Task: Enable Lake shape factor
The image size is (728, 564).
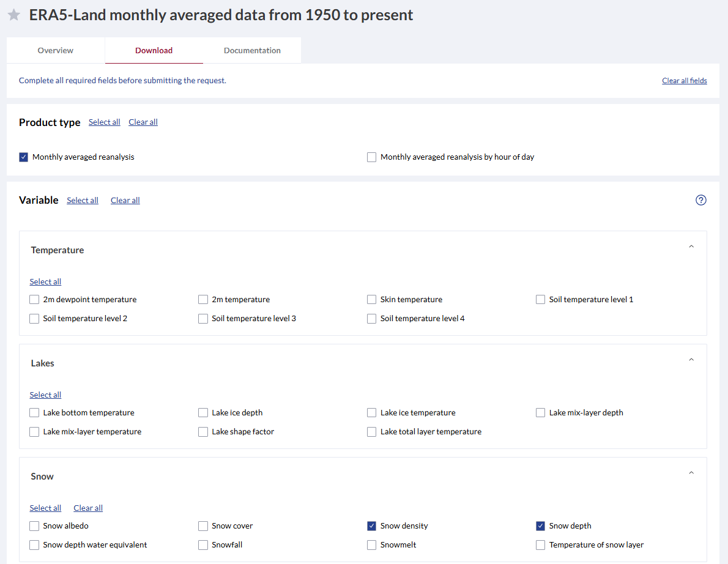Action: (203, 432)
